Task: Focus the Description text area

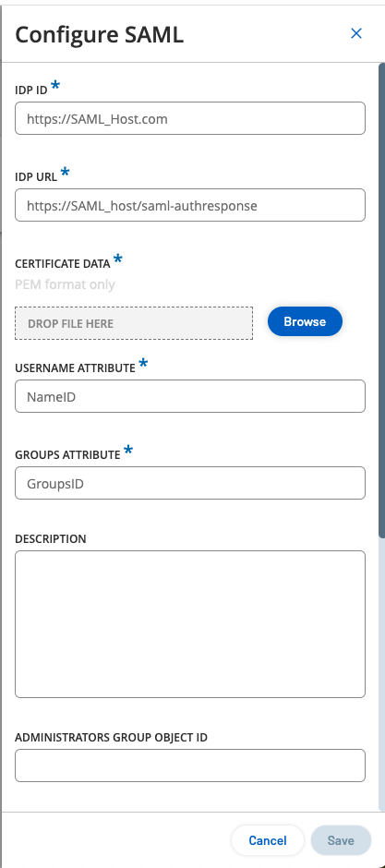Action: [x=190, y=624]
